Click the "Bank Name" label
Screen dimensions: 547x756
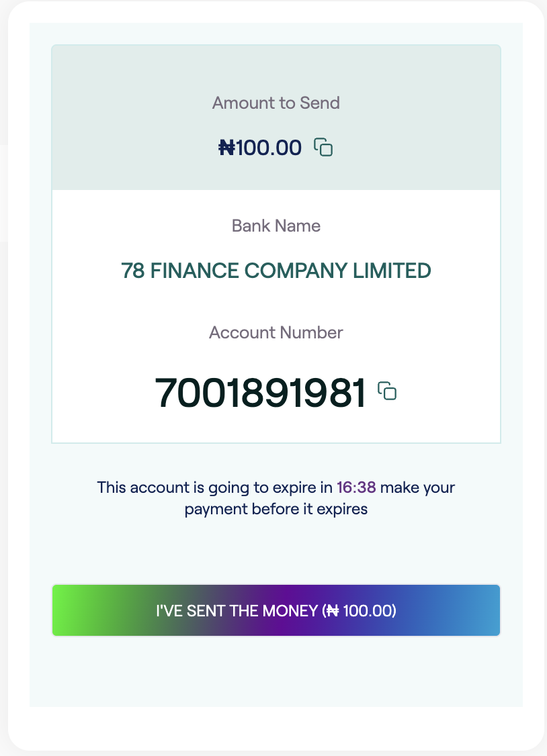point(276,226)
